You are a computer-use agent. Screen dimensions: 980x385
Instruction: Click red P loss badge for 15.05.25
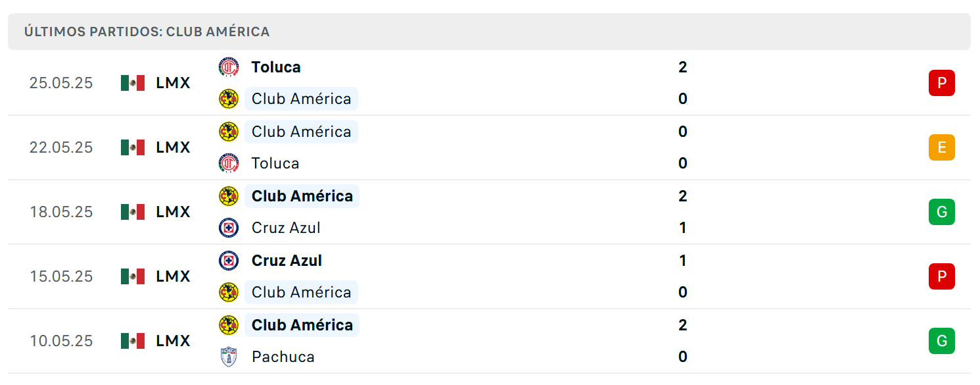941,276
